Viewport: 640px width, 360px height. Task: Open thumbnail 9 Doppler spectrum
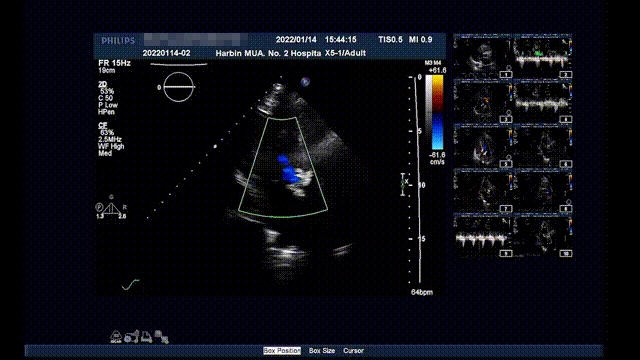(483, 236)
